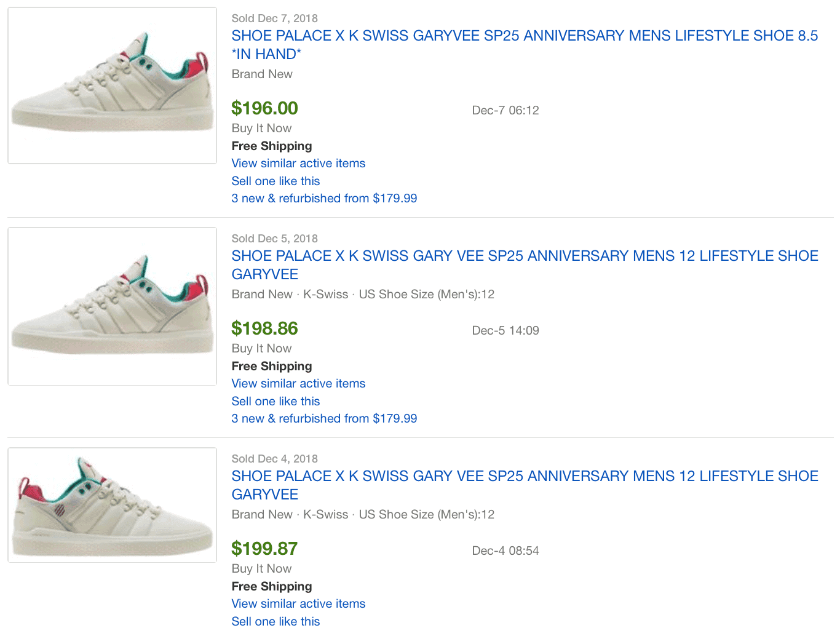Click the $196.00 sold price
This screenshot has height=636, width=840.
point(264,108)
